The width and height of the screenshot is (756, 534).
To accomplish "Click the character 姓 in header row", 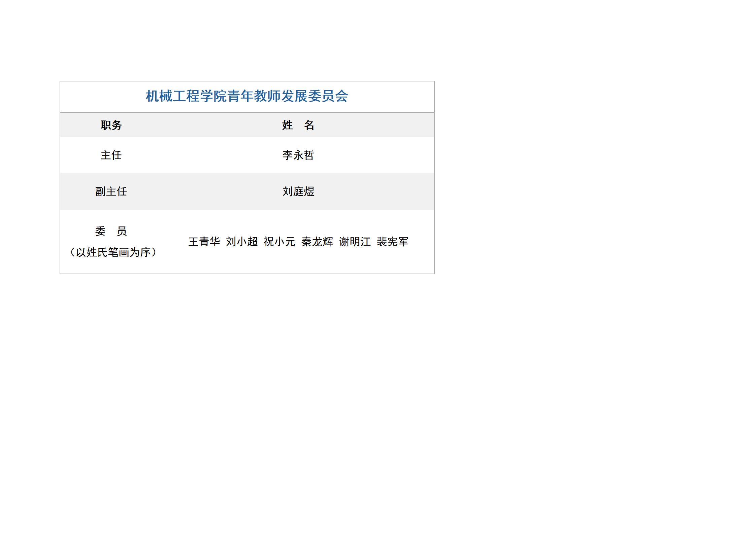I will (287, 125).
